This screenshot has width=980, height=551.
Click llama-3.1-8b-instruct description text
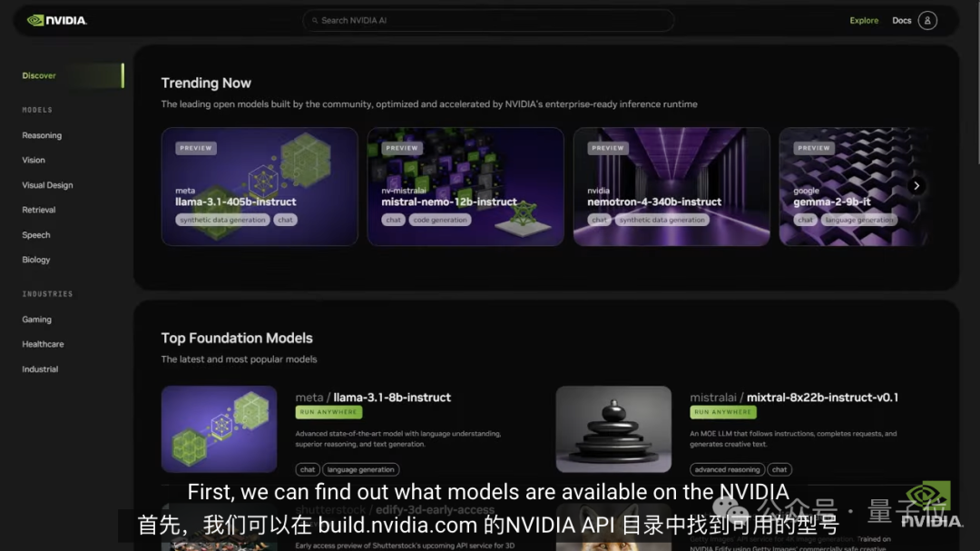pyautogui.click(x=398, y=439)
